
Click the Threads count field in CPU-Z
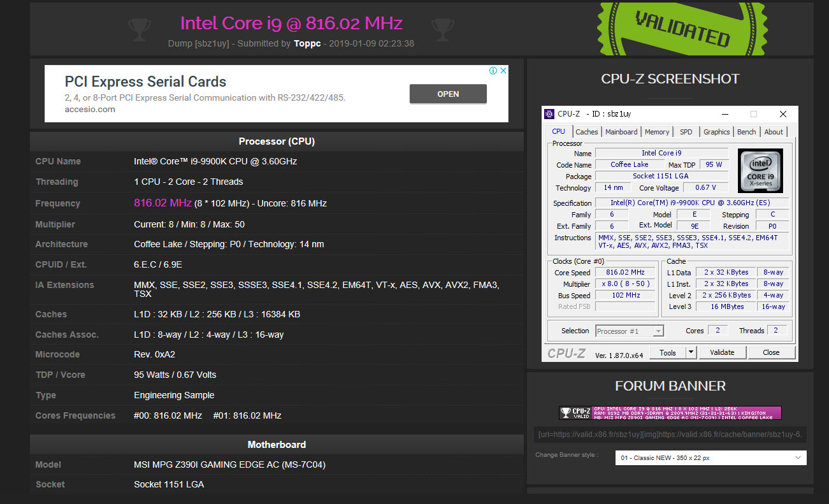[x=777, y=330]
